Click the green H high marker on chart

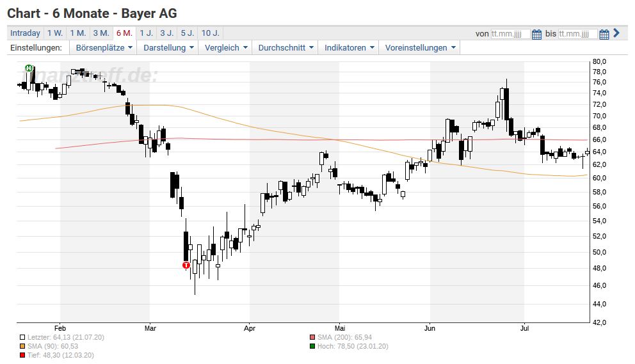pos(29,68)
